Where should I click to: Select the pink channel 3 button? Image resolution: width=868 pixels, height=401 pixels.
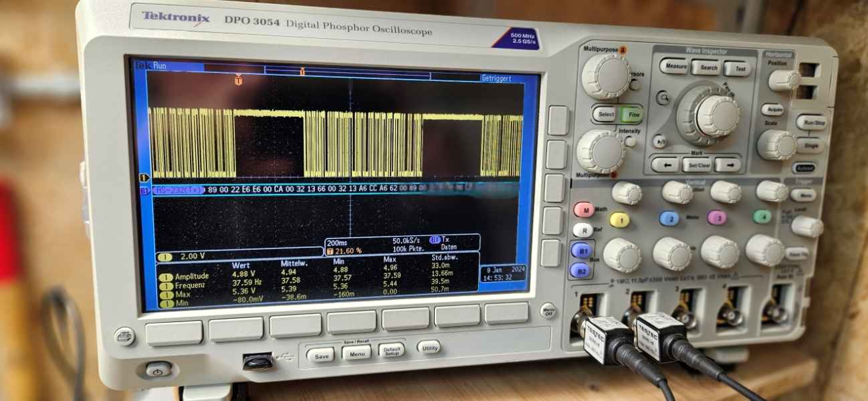716,217
